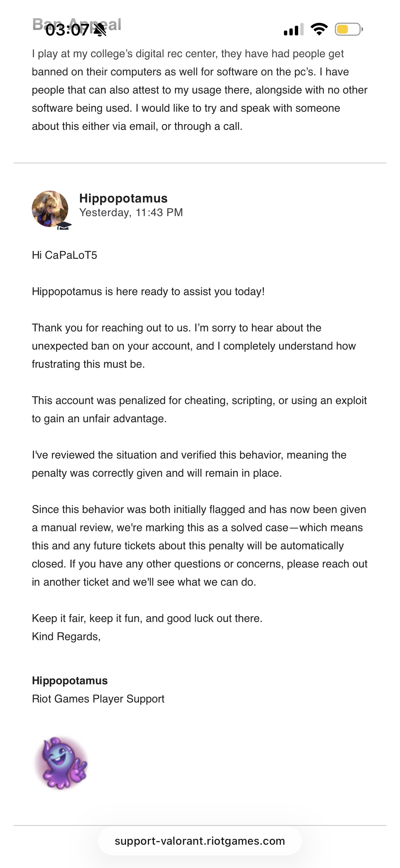Screen dimensions: 400x868
Task: Click the Hippopotamus name above the reply
Action: (123, 198)
